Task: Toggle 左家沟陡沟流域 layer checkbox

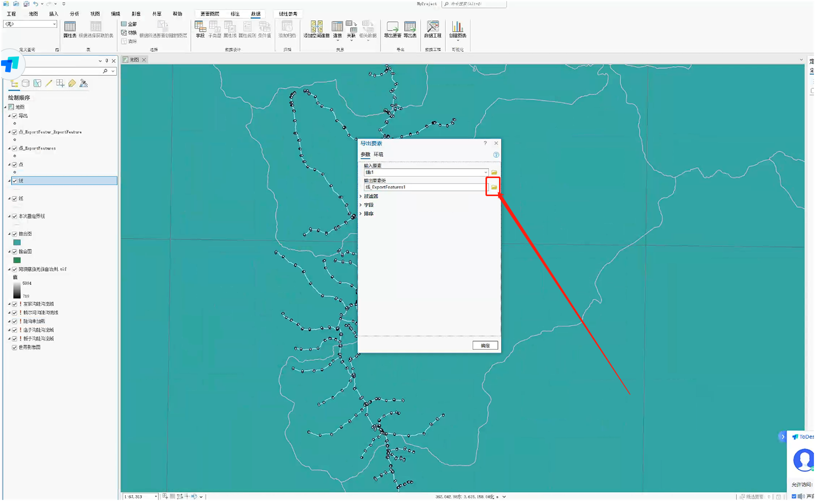Action: click(x=15, y=304)
